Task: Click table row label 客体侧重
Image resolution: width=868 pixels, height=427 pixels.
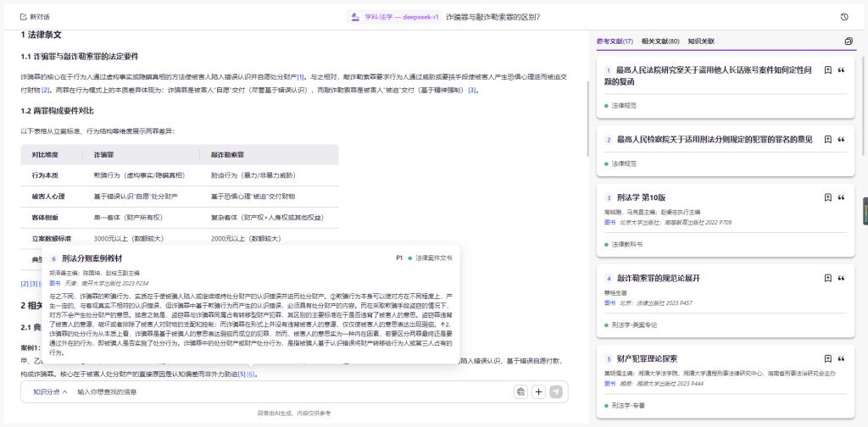Action: coord(46,218)
